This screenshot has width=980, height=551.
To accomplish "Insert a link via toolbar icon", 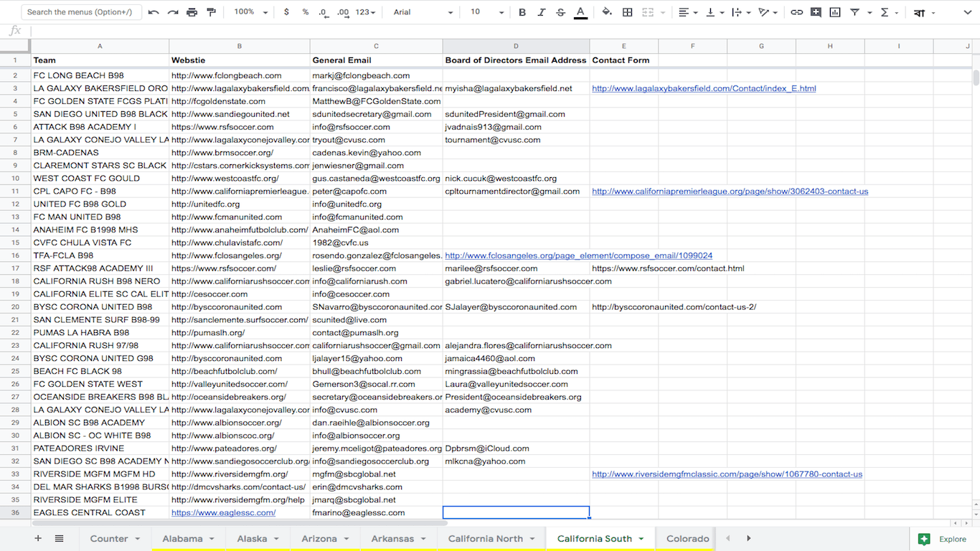I will click(796, 12).
